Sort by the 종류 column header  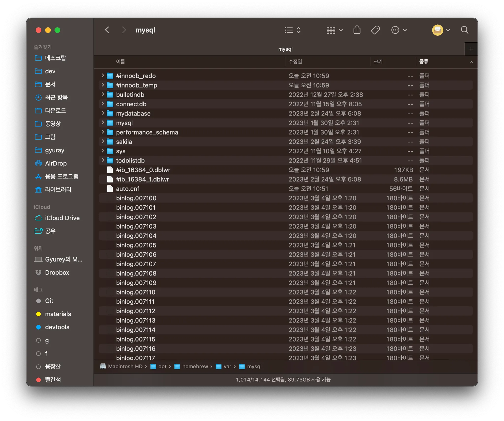(424, 62)
